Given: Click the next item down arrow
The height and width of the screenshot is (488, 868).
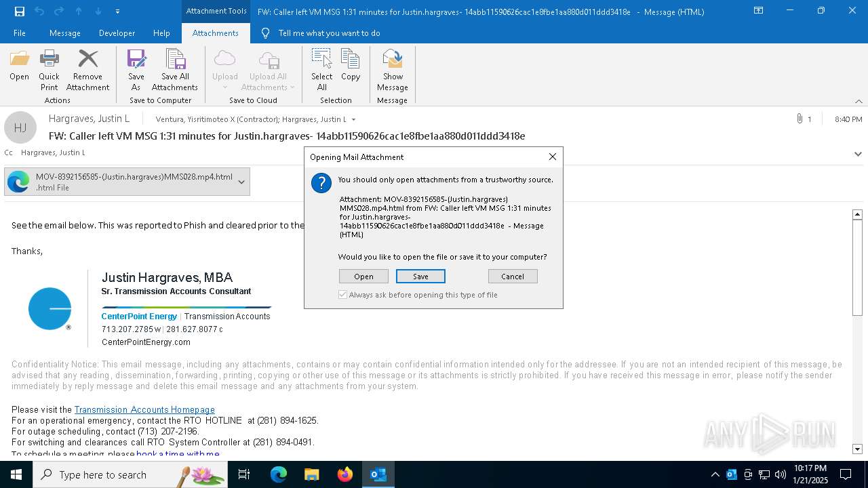Looking at the screenshot, I should click(x=98, y=12).
